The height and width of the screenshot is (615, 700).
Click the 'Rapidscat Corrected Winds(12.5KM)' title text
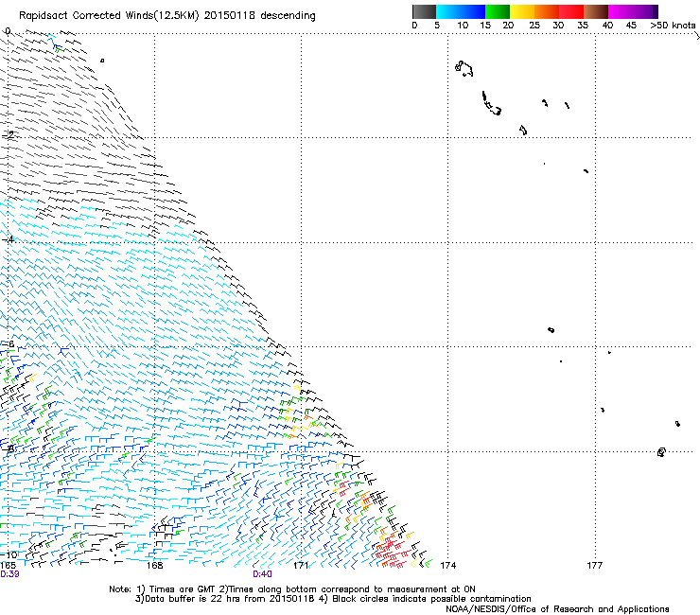[x=109, y=16]
